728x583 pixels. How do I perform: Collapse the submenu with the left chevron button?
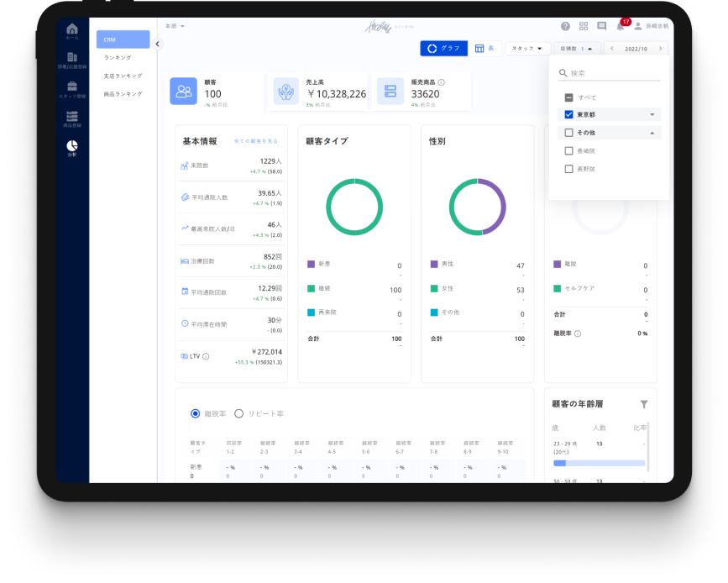[x=158, y=44]
